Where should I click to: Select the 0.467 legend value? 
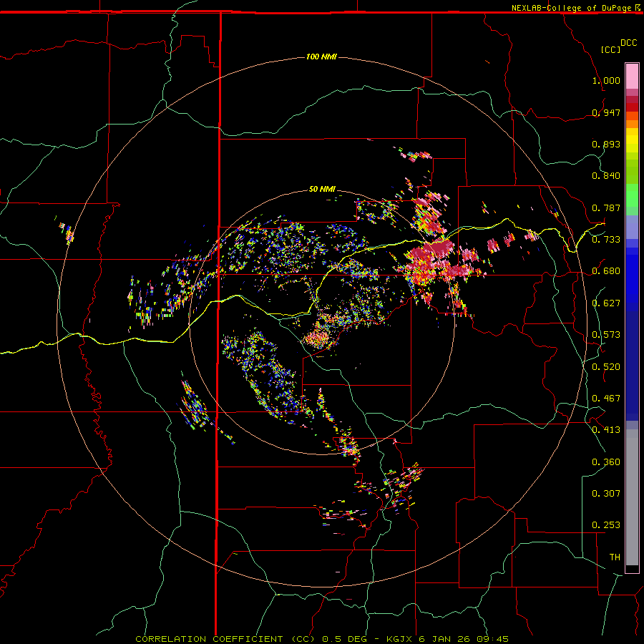point(606,399)
